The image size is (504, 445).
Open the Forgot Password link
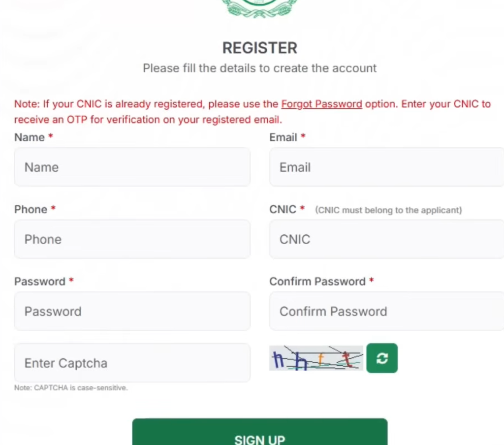tap(321, 104)
